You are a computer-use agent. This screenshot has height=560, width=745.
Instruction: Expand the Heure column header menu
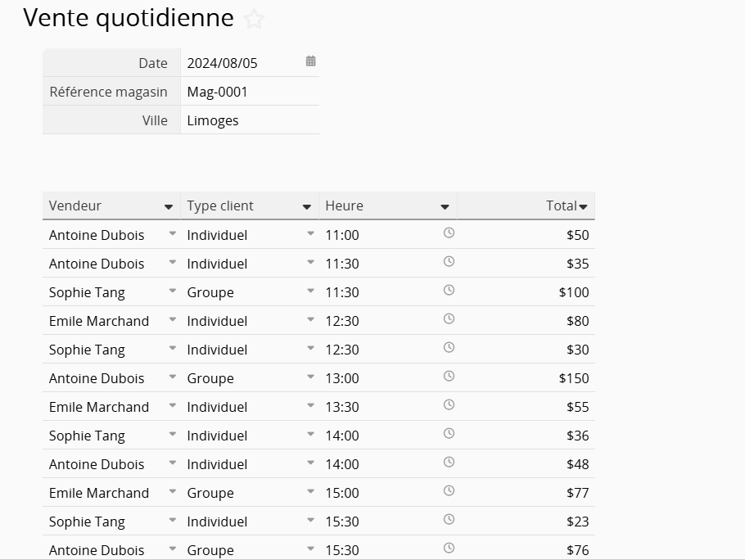click(445, 207)
